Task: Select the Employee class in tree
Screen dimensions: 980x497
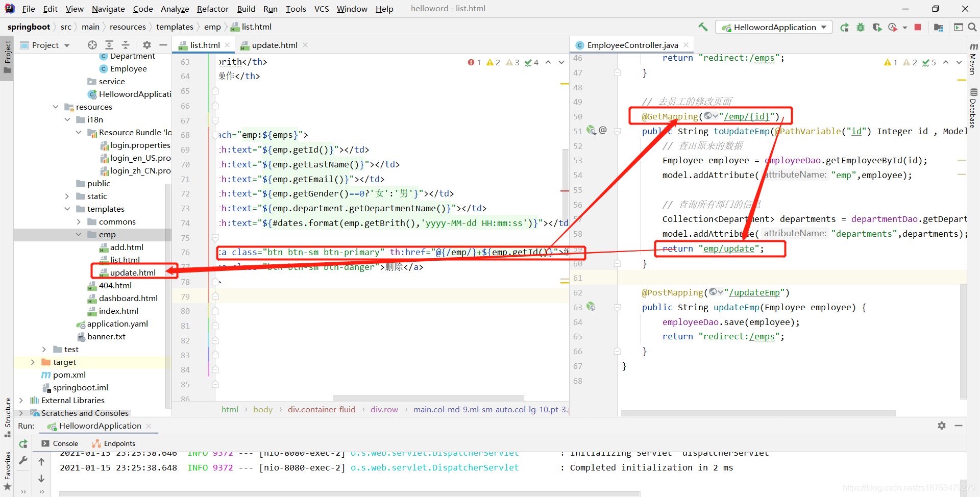Action: click(x=128, y=68)
